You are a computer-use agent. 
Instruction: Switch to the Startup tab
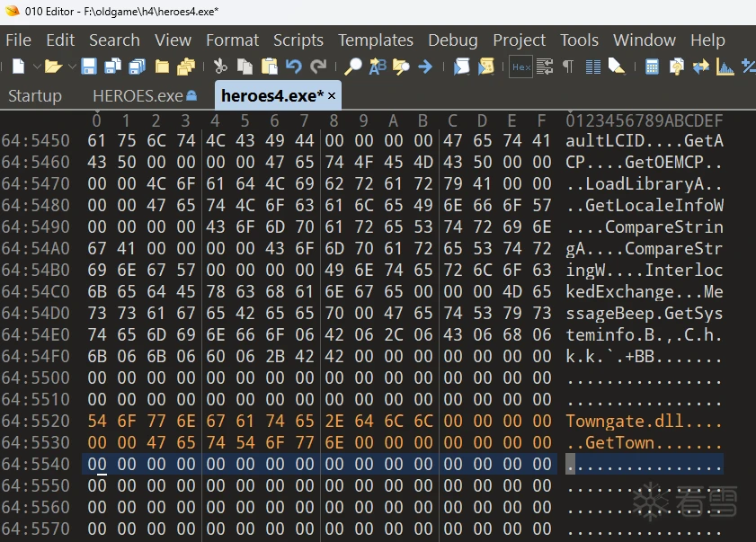click(x=35, y=96)
